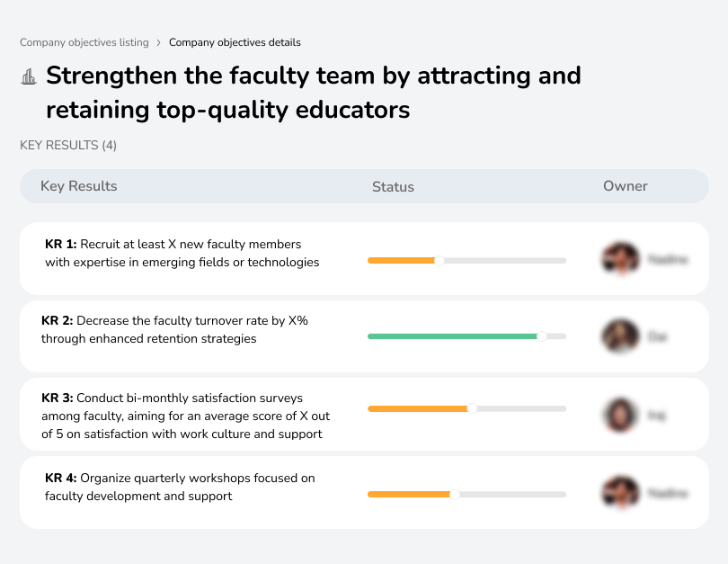Click the KR 2 green progress slider handle
The height and width of the screenshot is (564, 728).
[541, 336]
